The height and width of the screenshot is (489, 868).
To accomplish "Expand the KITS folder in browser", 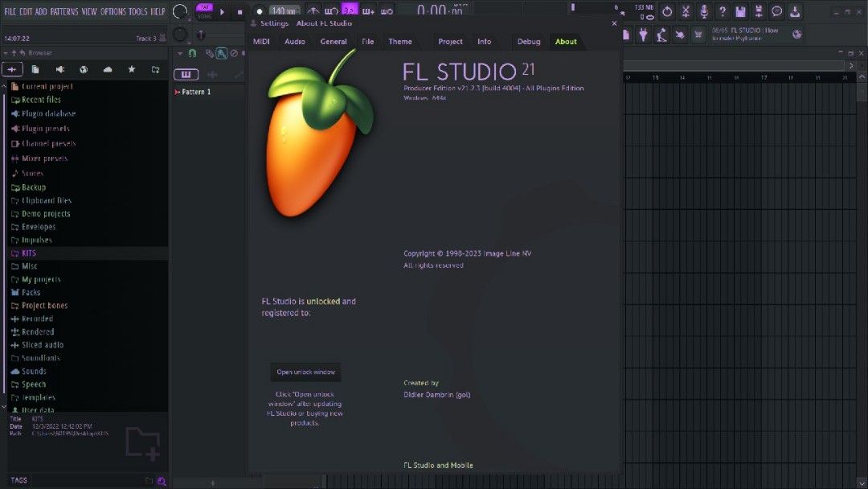I will point(28,253).
